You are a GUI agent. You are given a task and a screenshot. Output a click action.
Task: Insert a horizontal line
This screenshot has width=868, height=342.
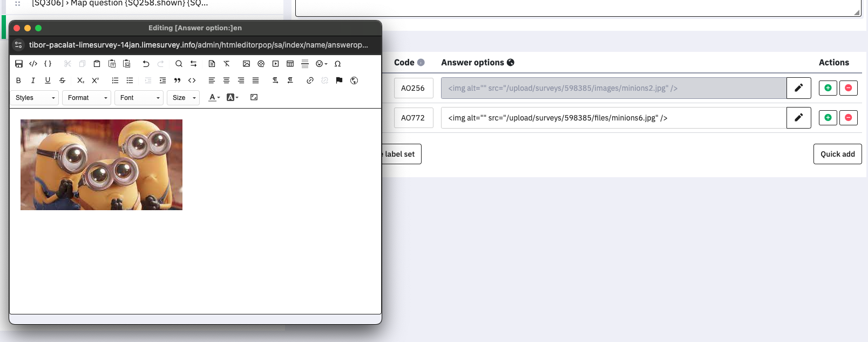pyautogui.click(x=305, y=64)
